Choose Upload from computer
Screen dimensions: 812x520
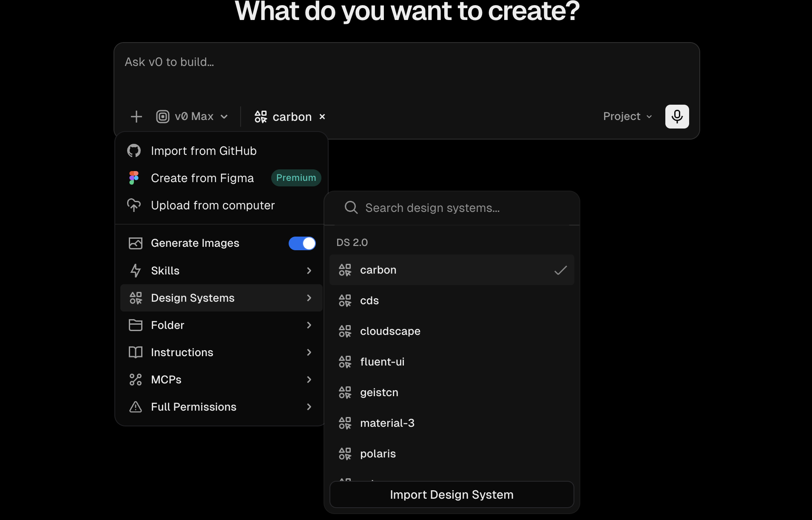pos(221,205)
